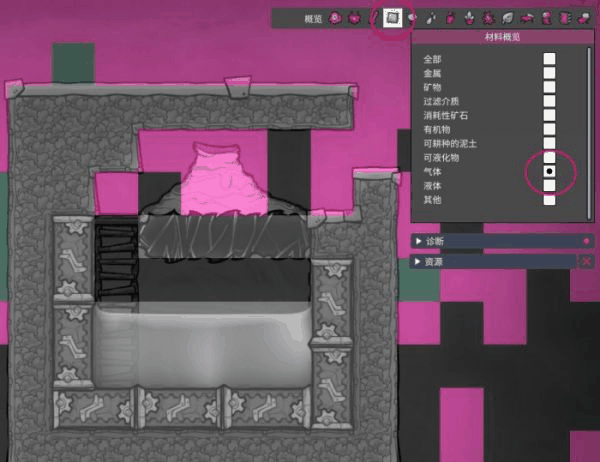The height and width of the screenshot is (462, 600).
Task: Click the Conveyor overlay icon at toolbar end
Action: pos(584,17)
